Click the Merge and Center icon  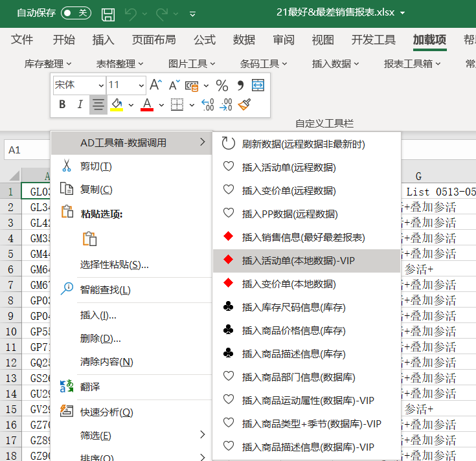(258, 85)
